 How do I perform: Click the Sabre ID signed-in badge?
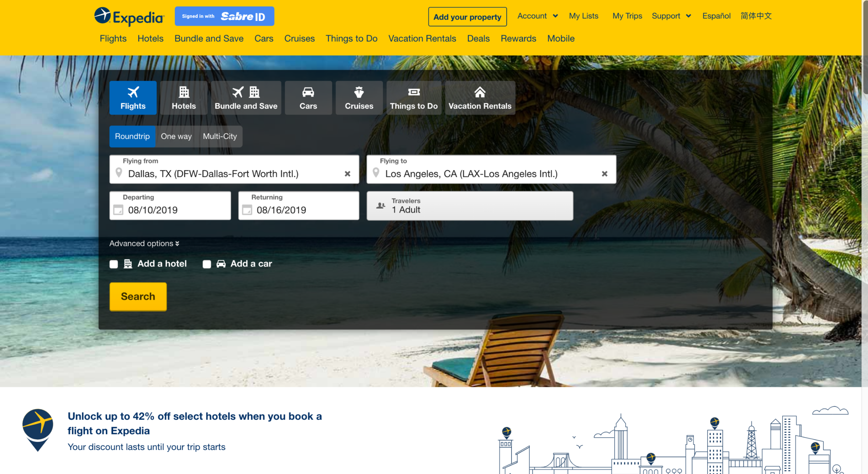pos(224,16)
